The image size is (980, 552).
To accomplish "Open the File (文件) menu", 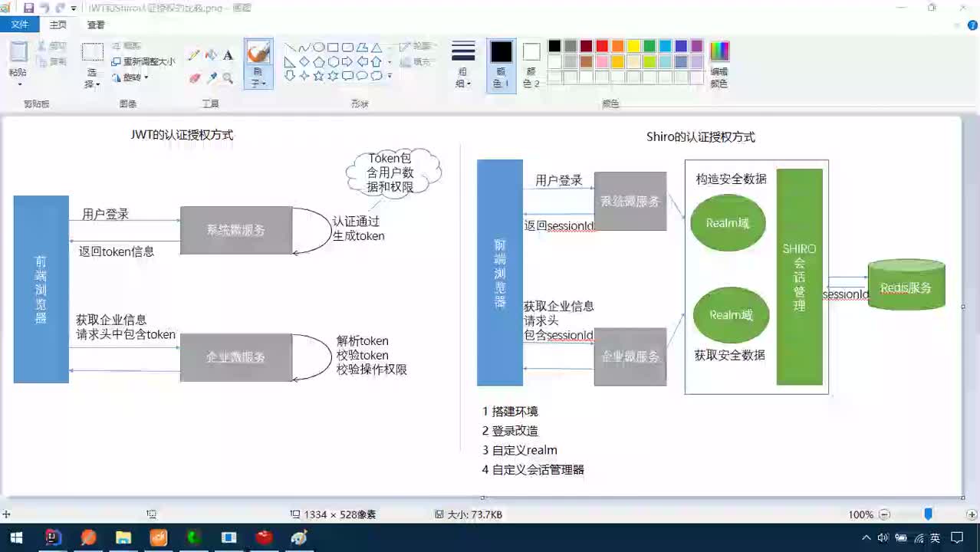I will 19,25.
